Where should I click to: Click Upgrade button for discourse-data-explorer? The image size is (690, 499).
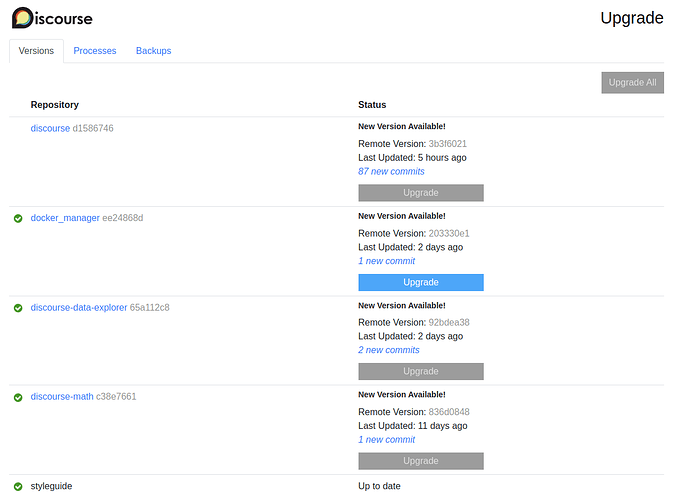pyautogui.click(x=421, y=371)
